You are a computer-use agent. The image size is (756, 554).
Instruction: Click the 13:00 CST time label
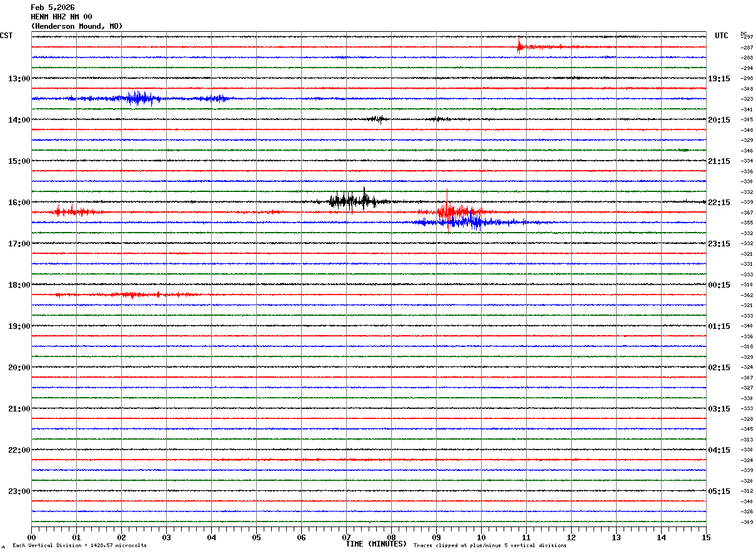pos(19,79)
